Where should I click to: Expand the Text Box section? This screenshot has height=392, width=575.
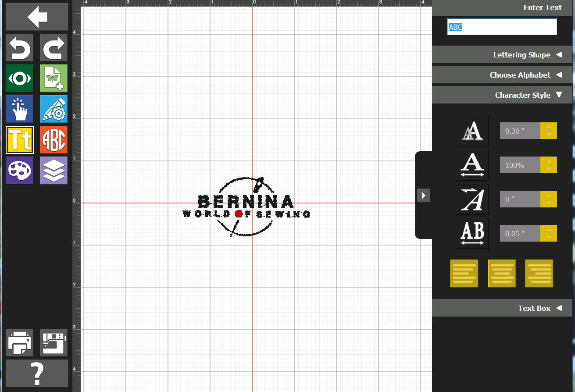(502, 308)
